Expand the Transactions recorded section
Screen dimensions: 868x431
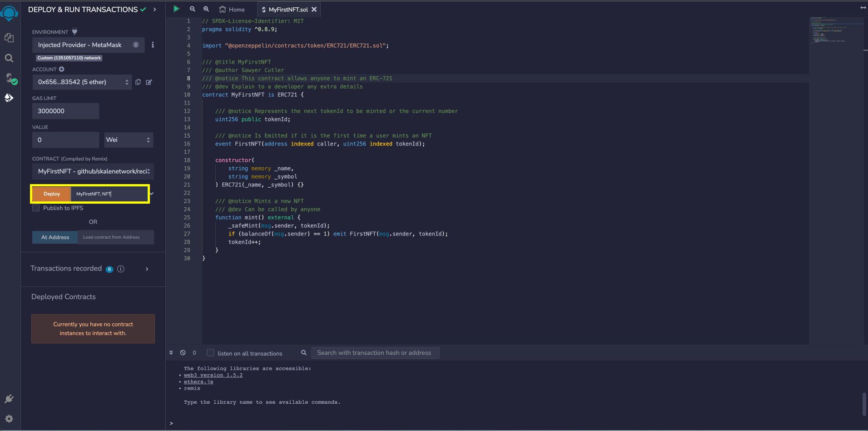point(147,269)
